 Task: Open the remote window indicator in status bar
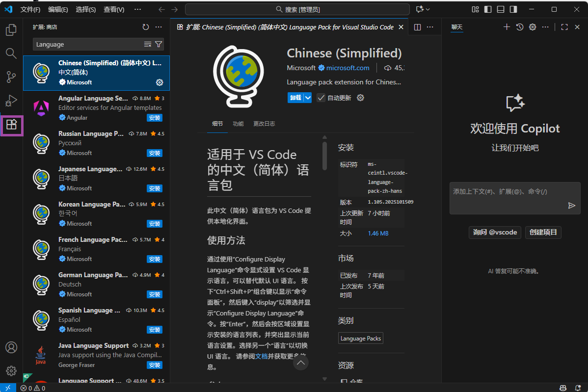(8, 388)
